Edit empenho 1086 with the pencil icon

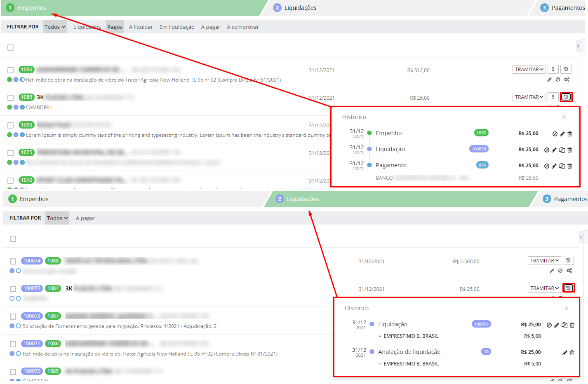point(549,80)
